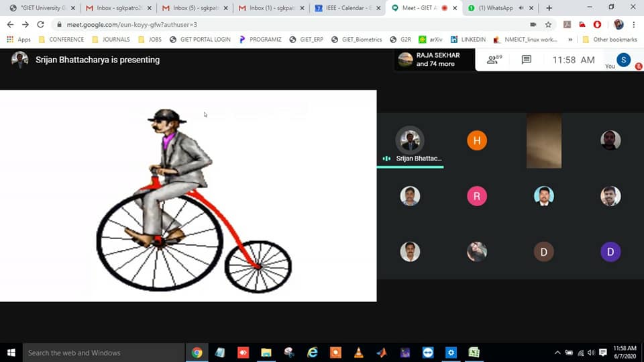Open the Apps shortcut in bookmarks bar
Screen dimensions: 644x362
(19, 40)
